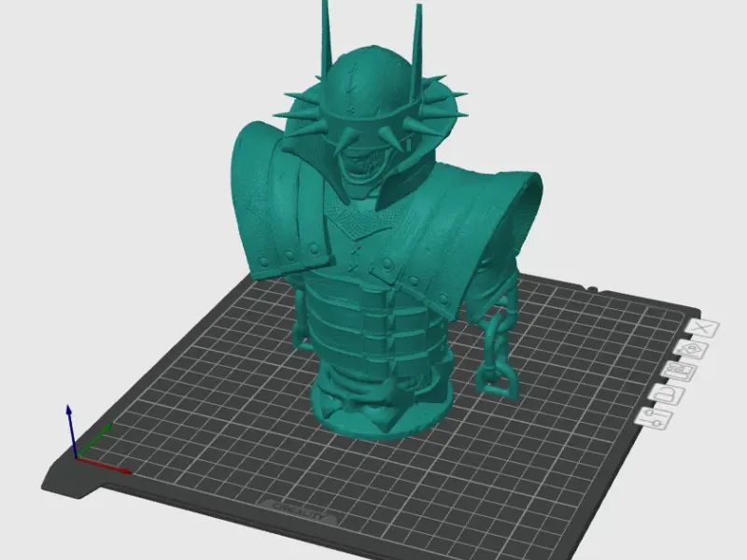Click the hanging chain on the model
Viewport: 747px width, 560px height.
coord(498,350)
